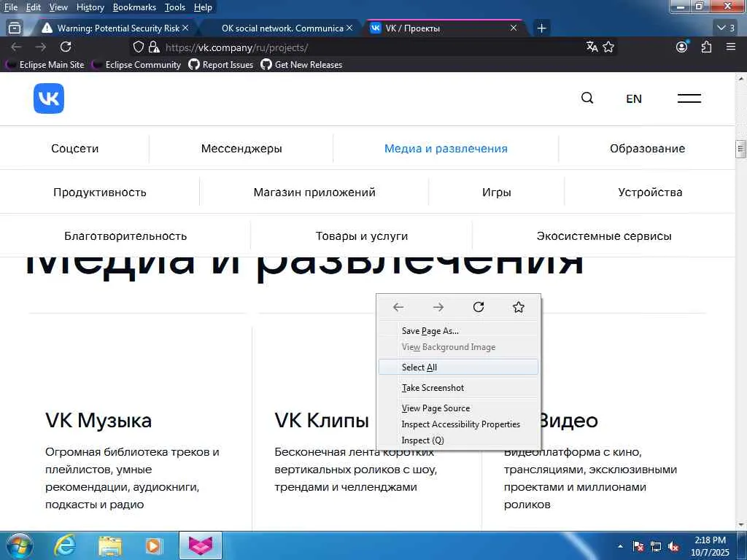747x560 pixels.
Task: Close the VK / Проекты tab
Action: 514,28
